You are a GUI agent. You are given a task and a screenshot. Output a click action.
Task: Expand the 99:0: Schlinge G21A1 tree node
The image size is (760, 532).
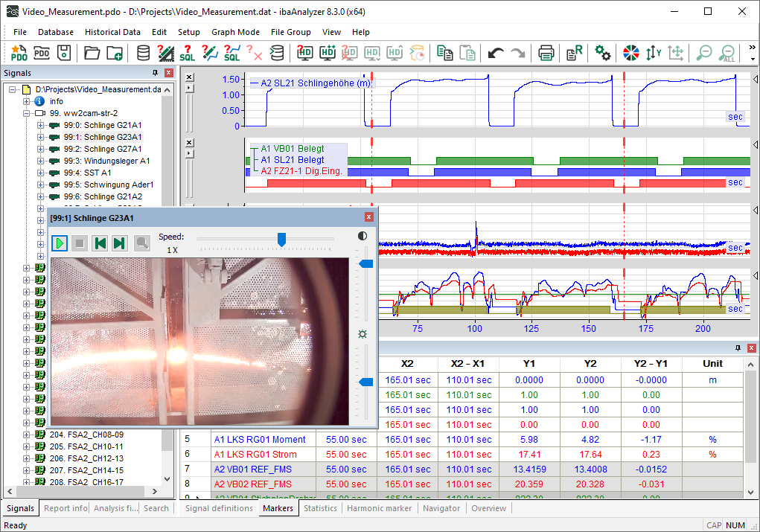click(41, 125)
